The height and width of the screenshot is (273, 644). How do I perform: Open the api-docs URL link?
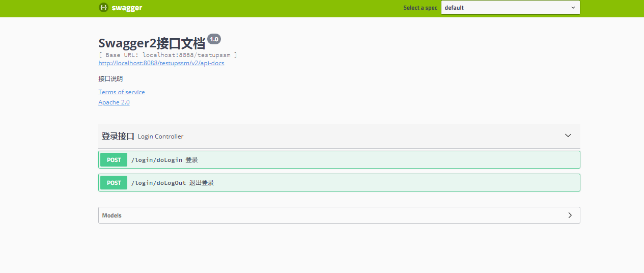(x=161, y=63)
